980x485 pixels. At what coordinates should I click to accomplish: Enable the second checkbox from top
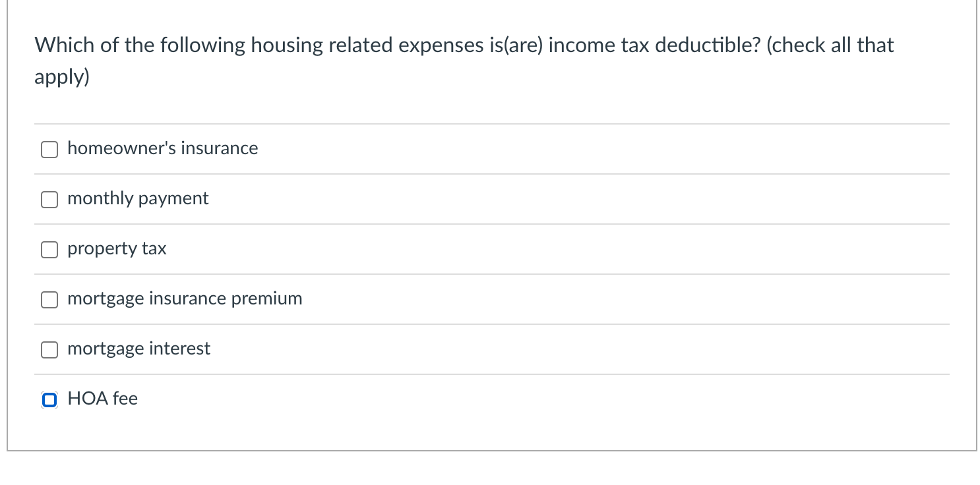pos(49,200)
